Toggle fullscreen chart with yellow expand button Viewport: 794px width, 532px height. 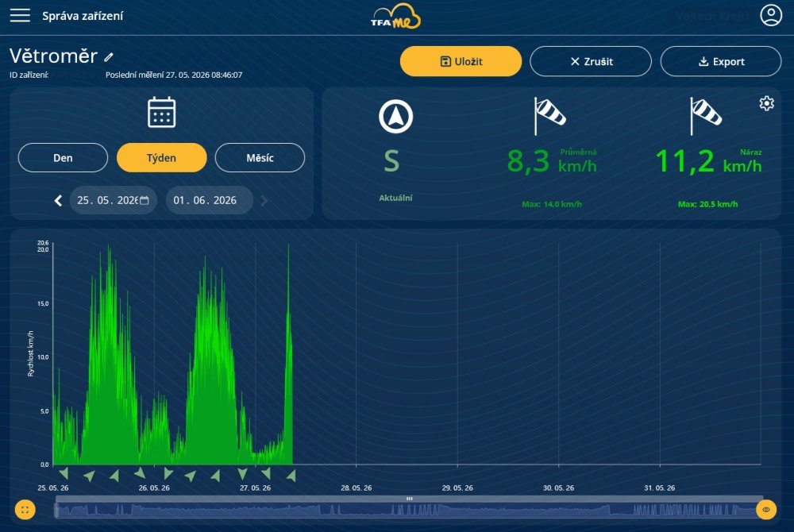point(25,509)
